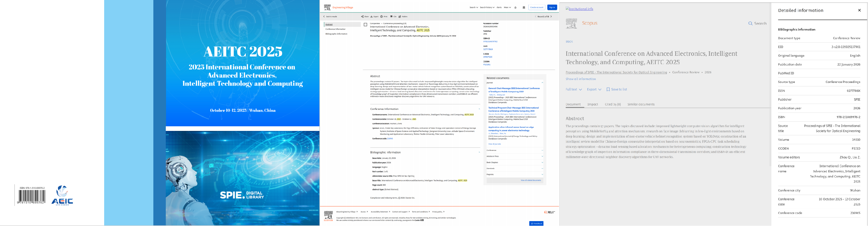Collapse the Conference Information section
868x226 pixels.
pyautogui.click(x=479, y=109)
